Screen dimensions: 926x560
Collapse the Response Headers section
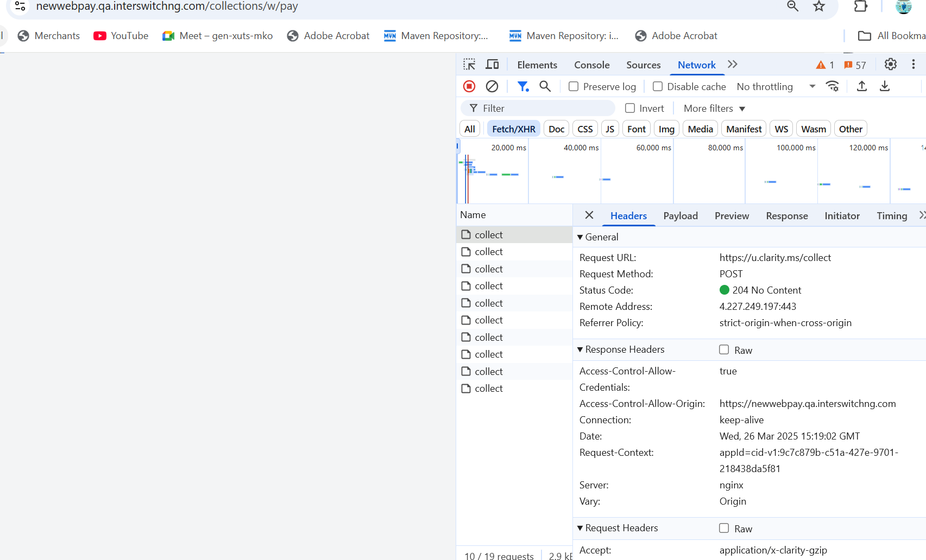580,349
